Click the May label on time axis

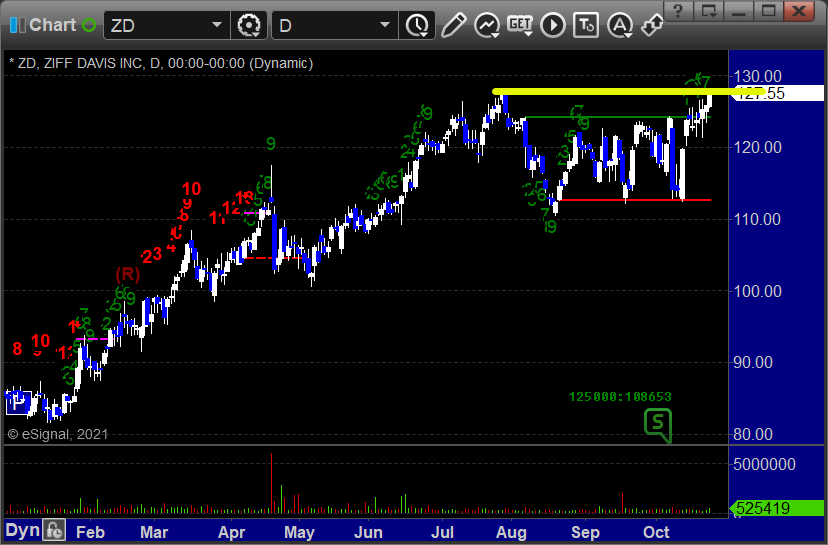tap(299, 532)
